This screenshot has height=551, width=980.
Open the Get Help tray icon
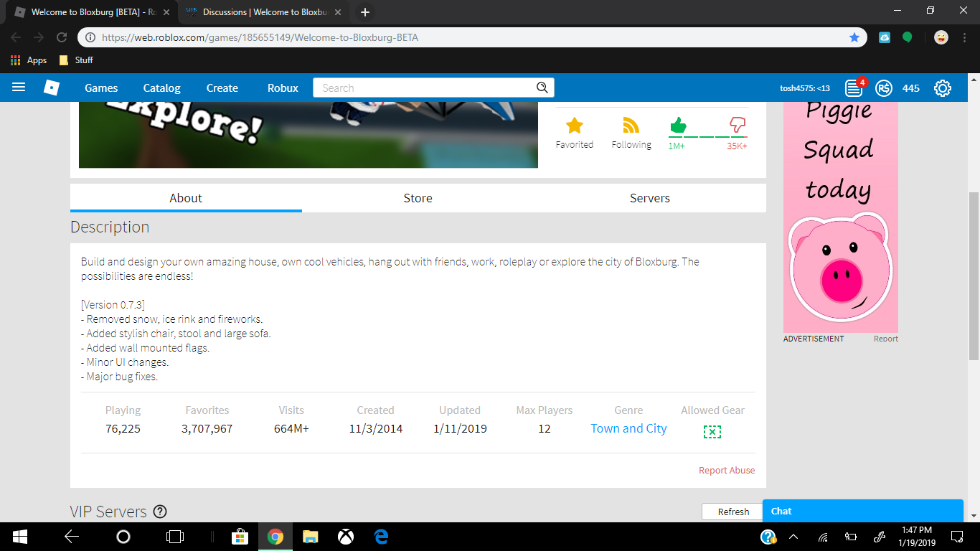point(768,537)
